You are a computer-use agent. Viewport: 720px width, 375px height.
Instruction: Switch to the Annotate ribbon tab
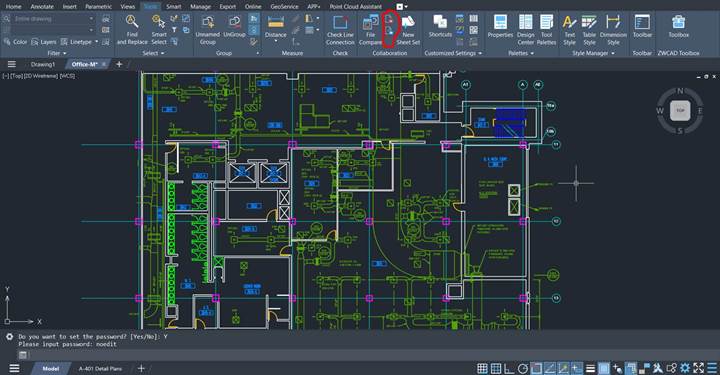click(x=42, y=6)
